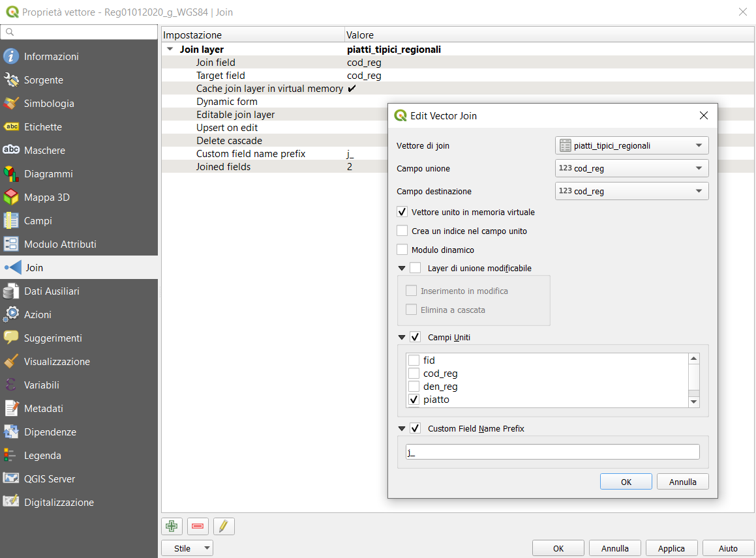Tick the Modulo dinamico checkbox
756x558 pixels.
(402, 250)
